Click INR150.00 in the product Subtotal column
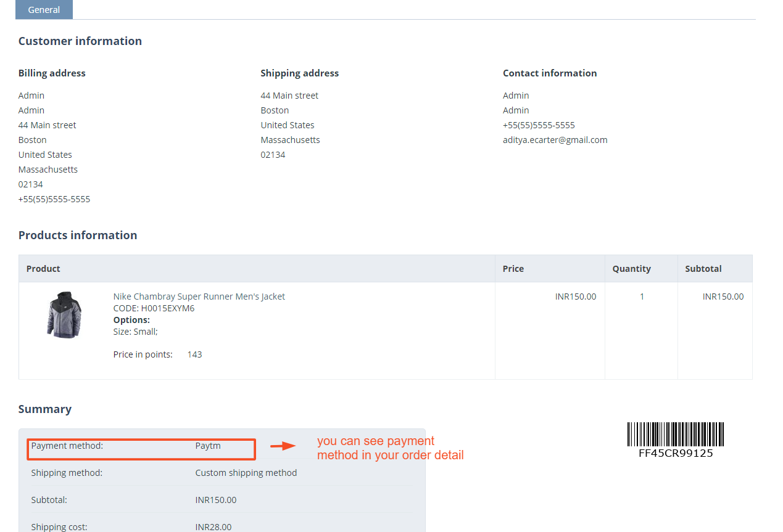Image resolution: width=783 pixels, height=532 pixels. pos(723,297)
